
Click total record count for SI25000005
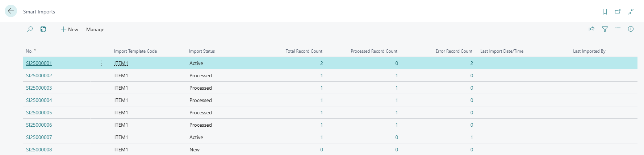tap(321, 113)
